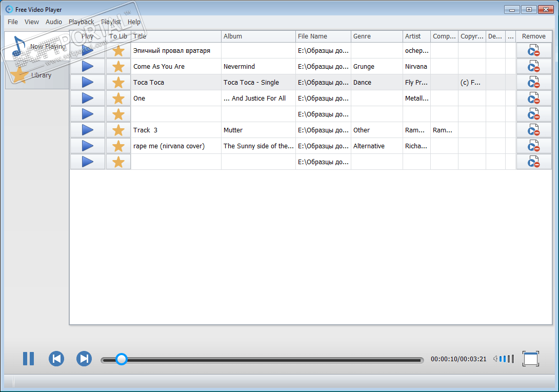Viewport: 559px width, 392px height.
Task: Select the Grunge genre cell
Action: (x=377, y=66)
